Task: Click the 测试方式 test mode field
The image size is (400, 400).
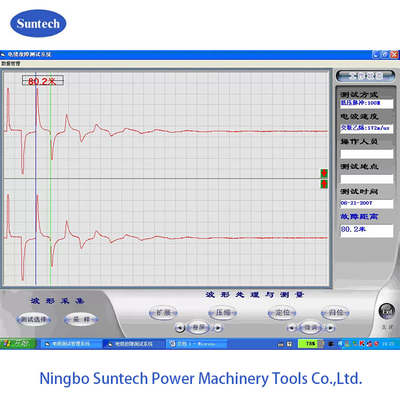Action: point(366,103)
